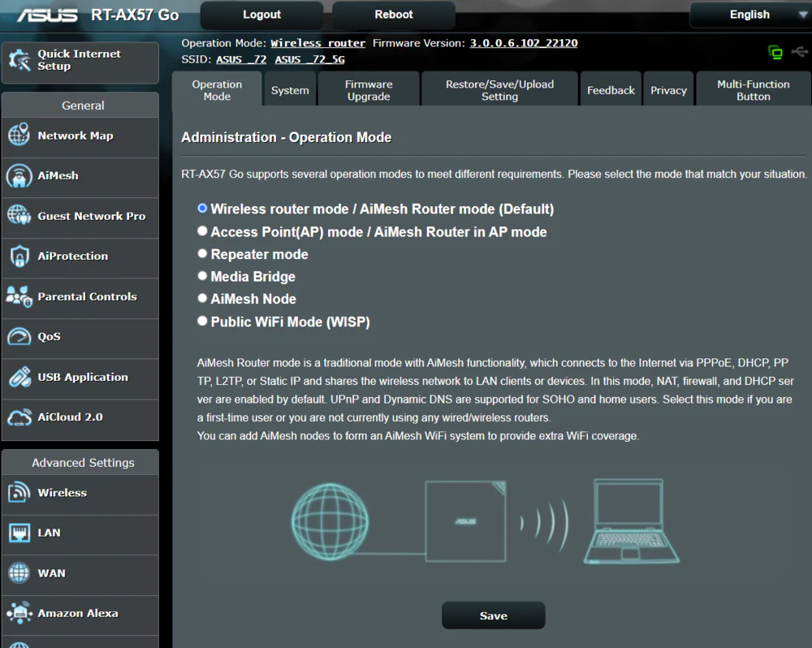Open the Privacy tab
Viewport: 812px width, 648px height.
668,90
